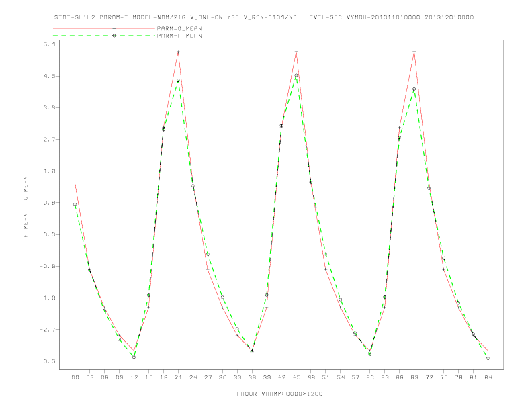Click x-axis tick label 45

click(x=296, y=377)
